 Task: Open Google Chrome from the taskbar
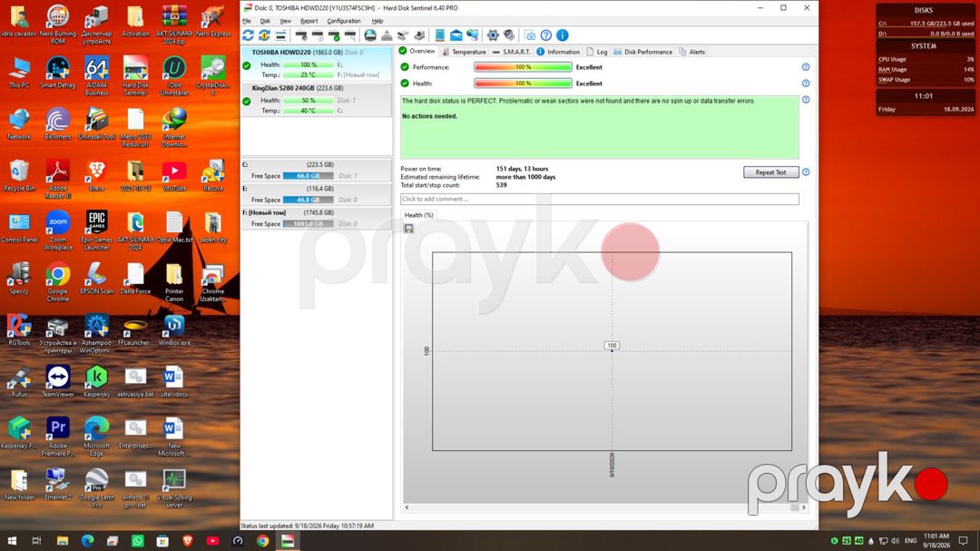pos(262,540)
